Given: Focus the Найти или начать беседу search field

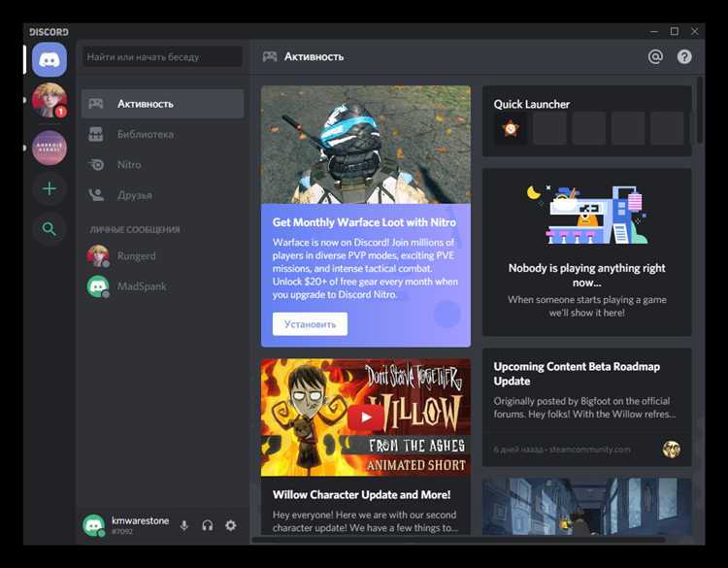Looking at the screenshot, I should point(162,56).
